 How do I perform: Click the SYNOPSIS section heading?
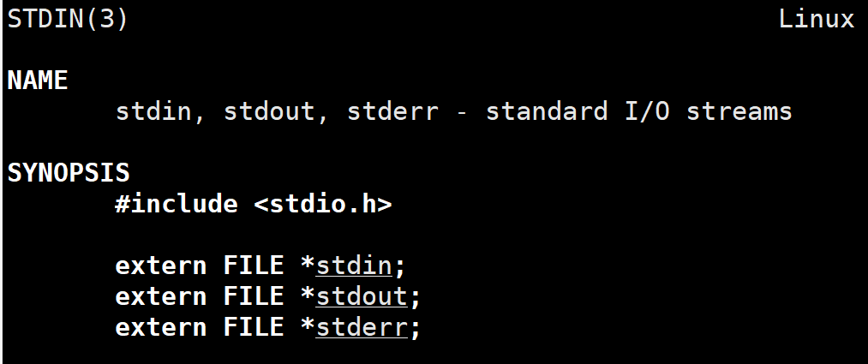pyautogui.click(x=68, y=173)
